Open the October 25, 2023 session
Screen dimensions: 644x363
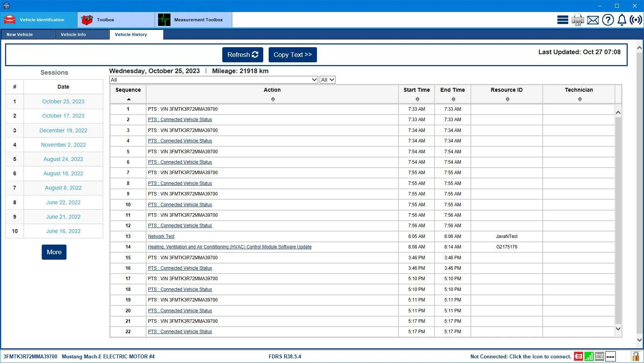(63, 101)
